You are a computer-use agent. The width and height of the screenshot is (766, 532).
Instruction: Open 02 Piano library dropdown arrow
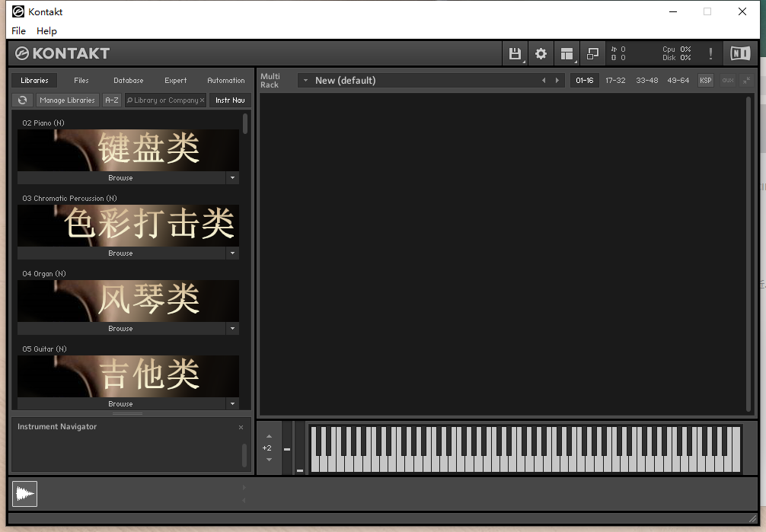[232, 178]
